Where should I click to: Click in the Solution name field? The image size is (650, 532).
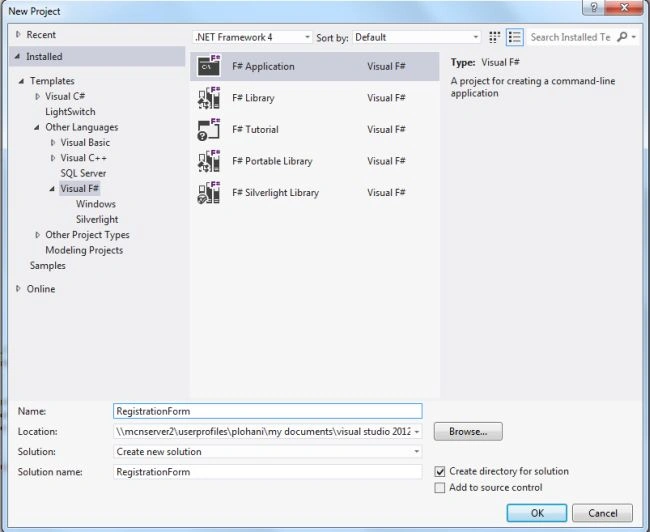click(x=267, y=472)
